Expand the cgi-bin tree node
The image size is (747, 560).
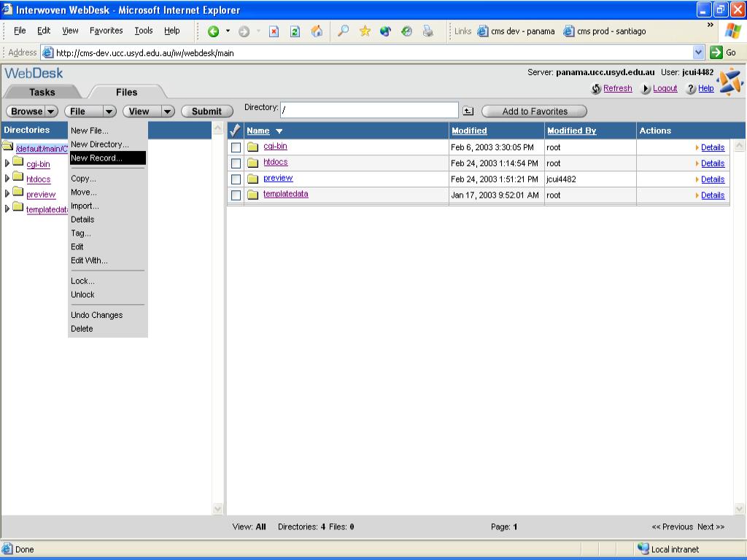point(7,163)
